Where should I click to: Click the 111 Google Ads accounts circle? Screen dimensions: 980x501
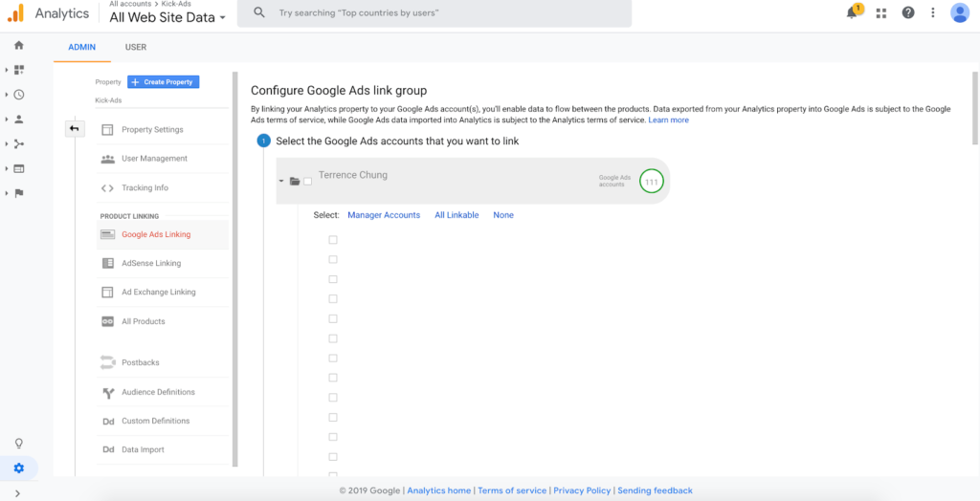[651, 182]
